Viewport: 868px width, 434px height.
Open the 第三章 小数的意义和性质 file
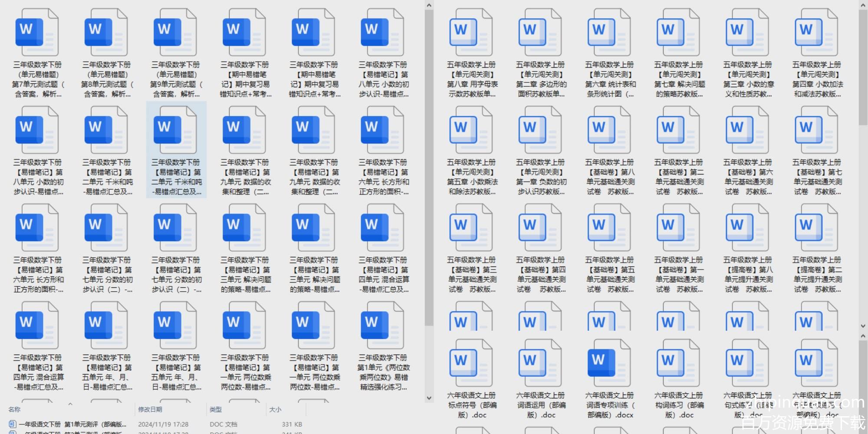[x=748, y=54]
